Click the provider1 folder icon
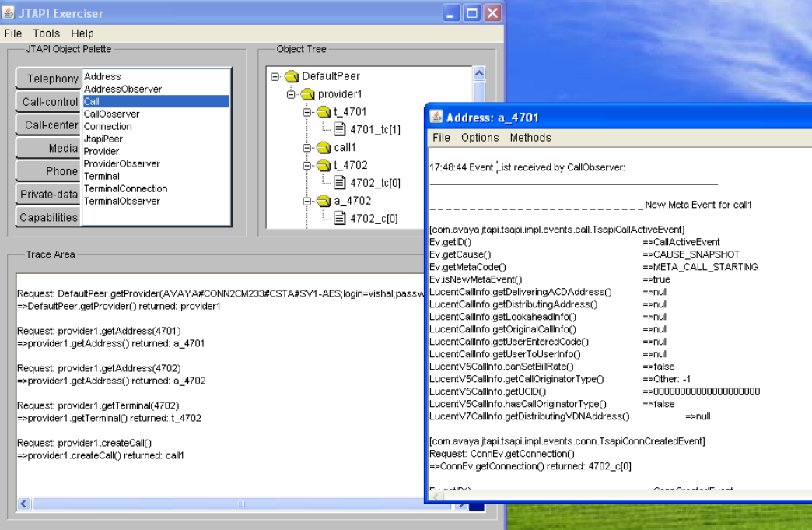Viewport: 812px width, 530px height. click(307, 94)
